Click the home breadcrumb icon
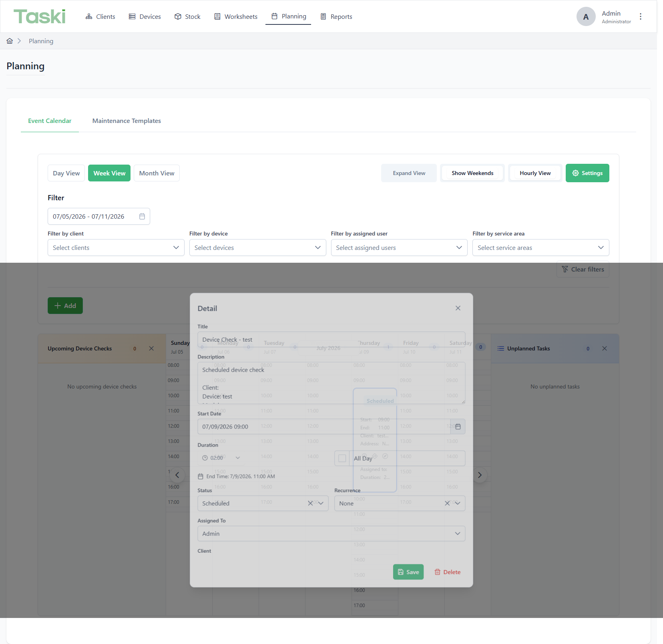This screenshot has width=663, height=644. [10, 41]
